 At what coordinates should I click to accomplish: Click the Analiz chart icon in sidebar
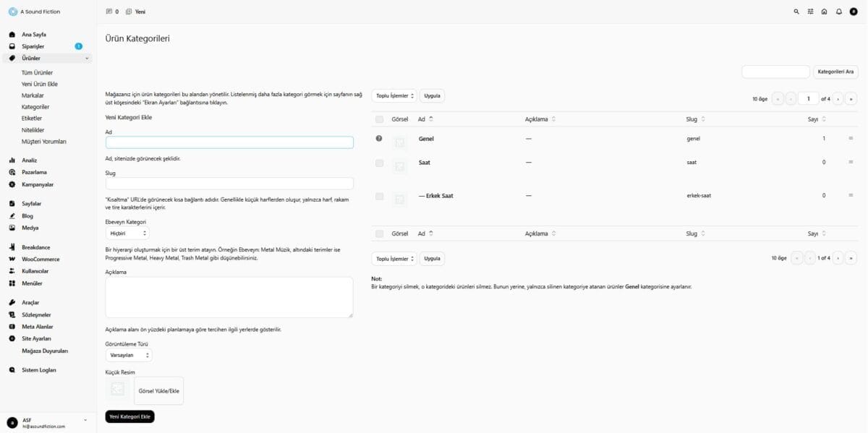(x=12, y=160)
